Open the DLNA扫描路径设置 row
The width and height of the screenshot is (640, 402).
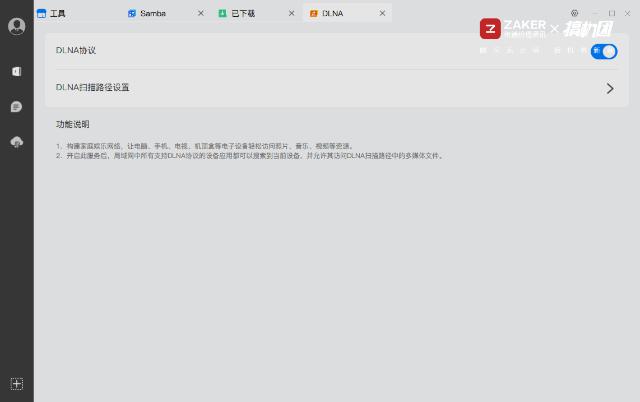pos(337,88)
